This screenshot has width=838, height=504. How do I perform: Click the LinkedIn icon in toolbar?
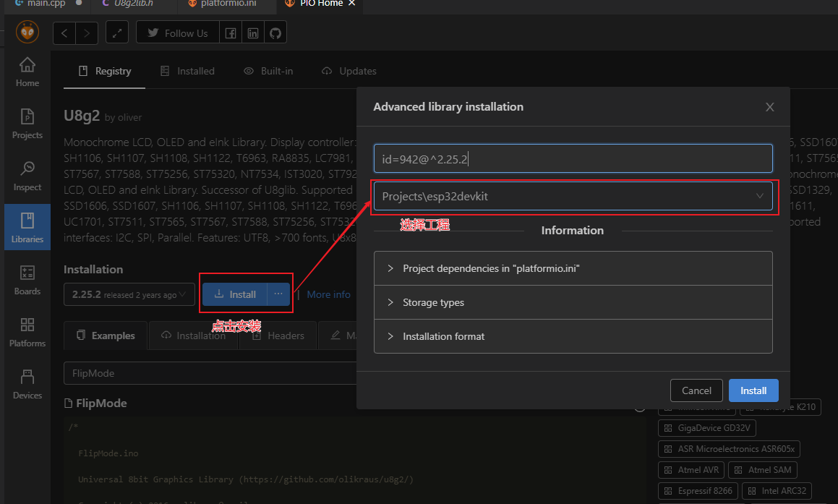[252, 33]
